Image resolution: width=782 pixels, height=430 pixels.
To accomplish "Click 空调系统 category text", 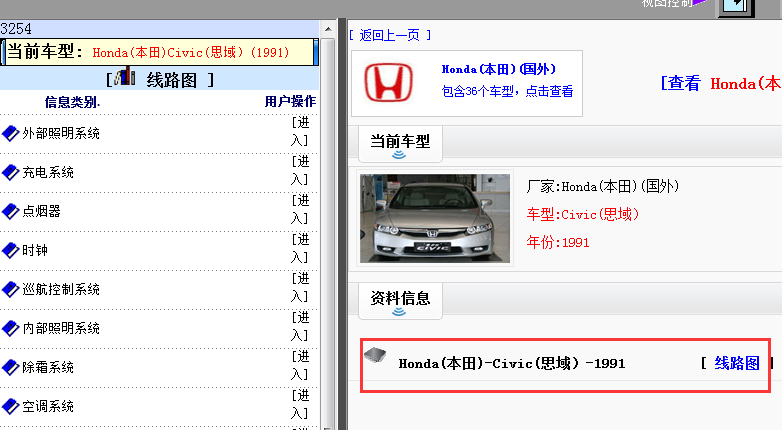I will click(48, 407).
